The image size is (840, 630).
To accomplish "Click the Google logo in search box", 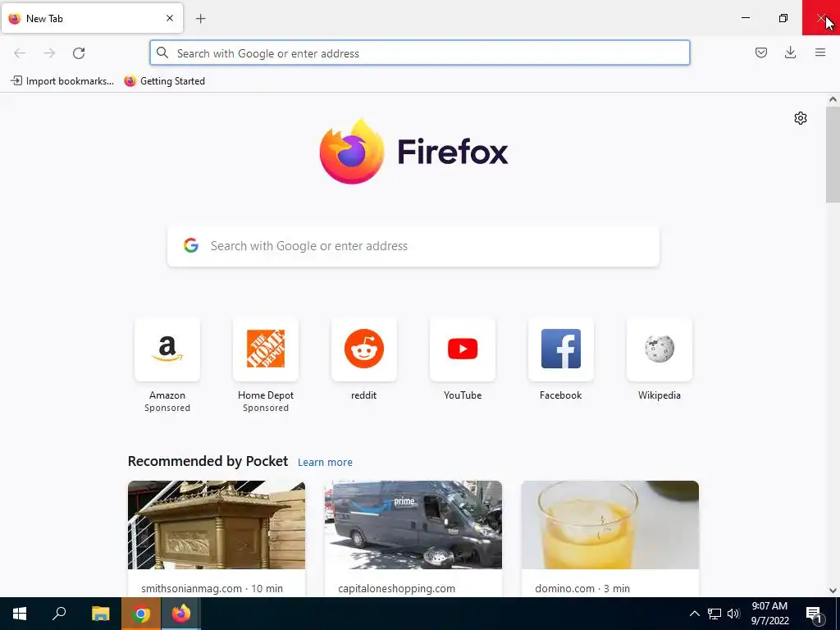I will pos(191,245).
